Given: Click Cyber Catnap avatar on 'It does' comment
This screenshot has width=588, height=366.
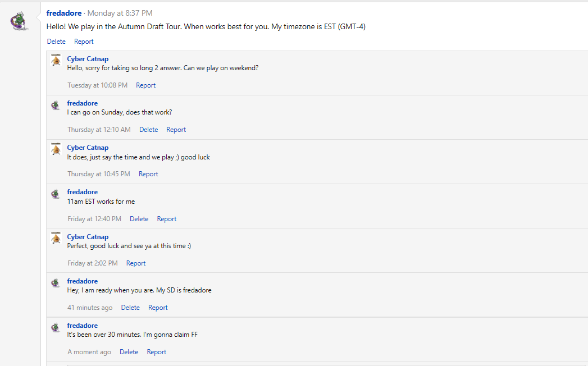Looking at the screenshot, I should tap(56, 149).
